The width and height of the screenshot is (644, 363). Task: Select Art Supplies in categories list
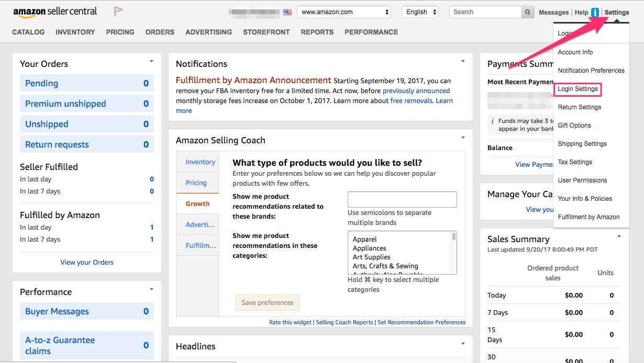(372, 257)
